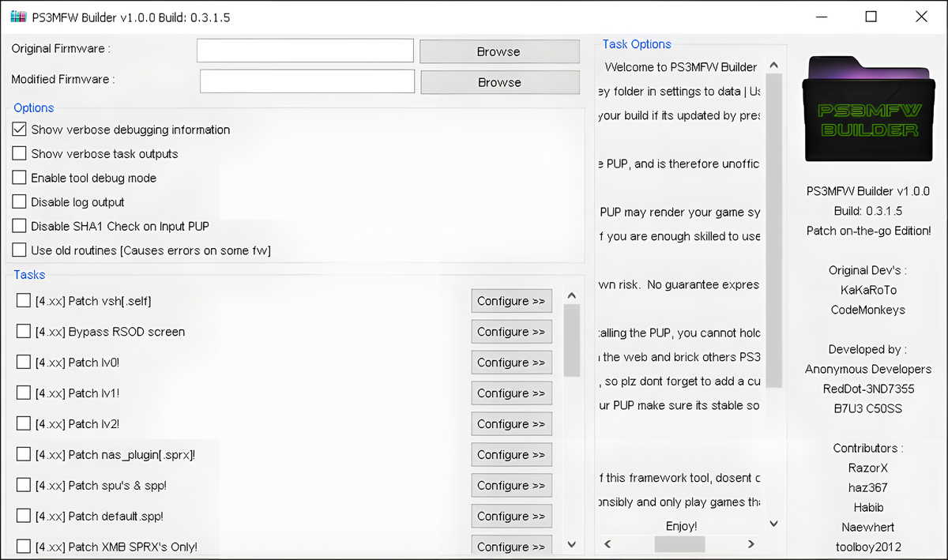Browse for the Original Firmware file
Screen dimensions: 948x560
click(499, 51)
